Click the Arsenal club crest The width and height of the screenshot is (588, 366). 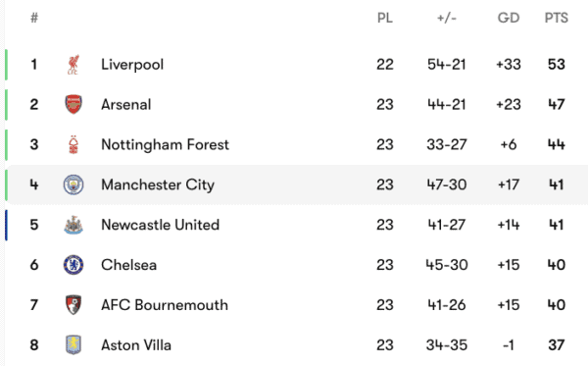coord(73,104)
